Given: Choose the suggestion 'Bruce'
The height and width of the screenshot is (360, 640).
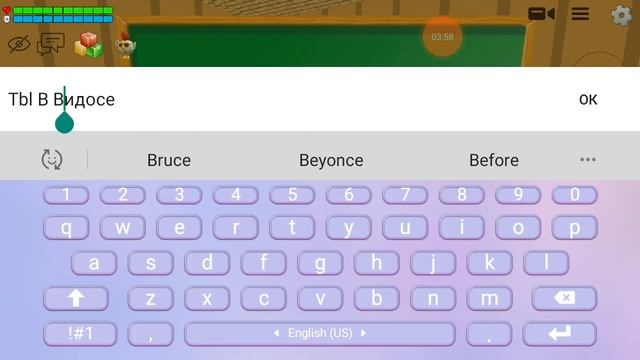Looking at the screenshot, I should pos(169,160).
